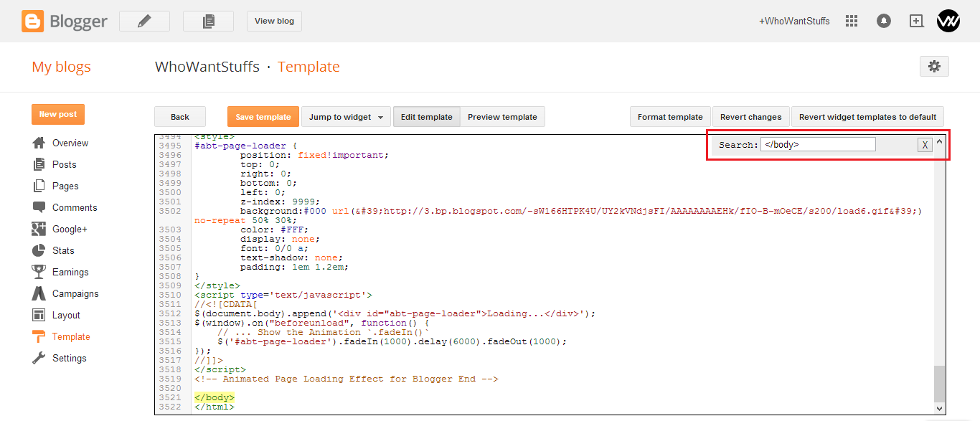Open Earnings in sidebar
Viewport: 980px width, 421px height.
(x=70, y=272)
